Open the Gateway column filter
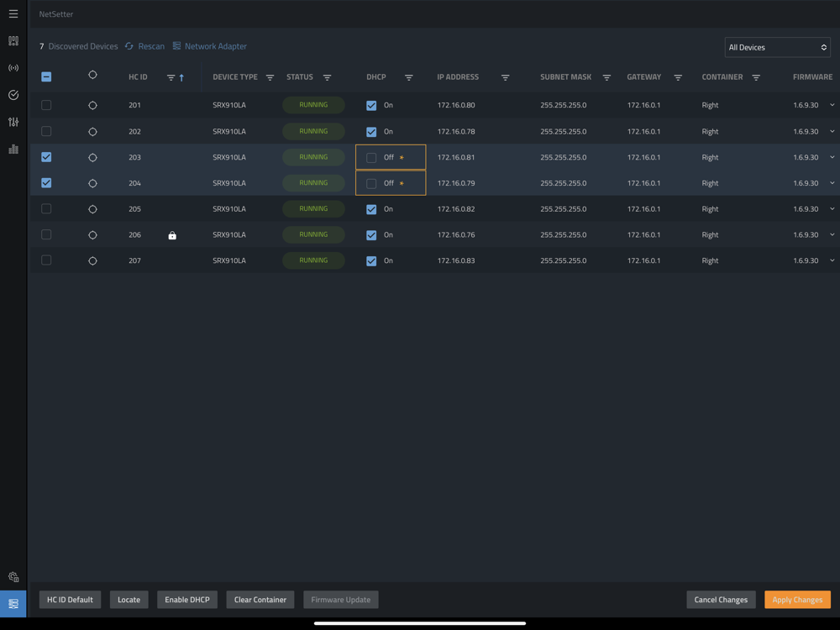 (x=678, y=77)
